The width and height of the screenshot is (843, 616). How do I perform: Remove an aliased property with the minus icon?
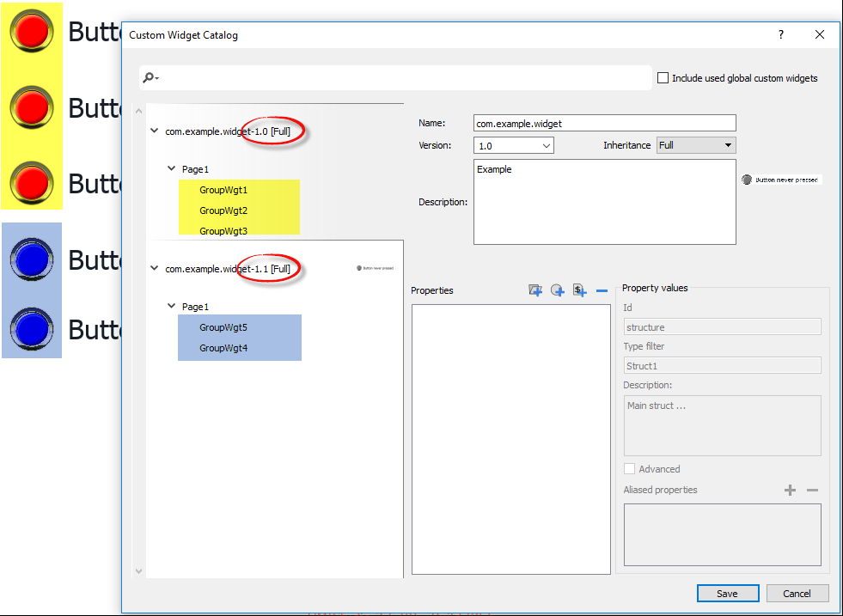click(813, 490)
